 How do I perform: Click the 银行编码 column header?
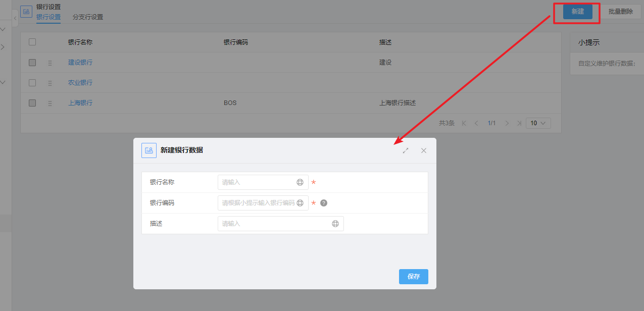coord(236,42)
